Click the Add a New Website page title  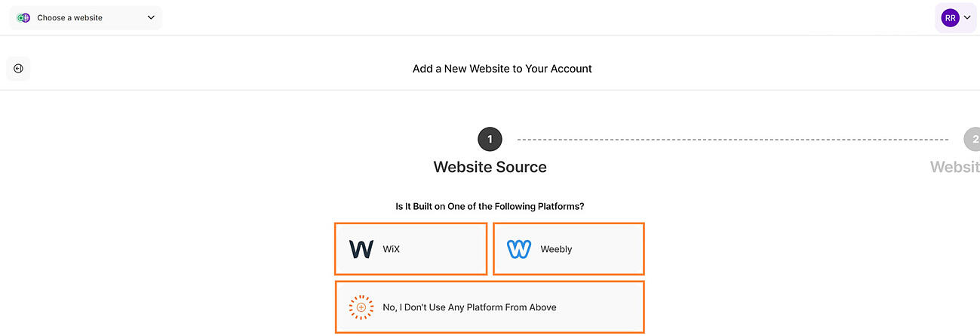click(x=502, y=69)
